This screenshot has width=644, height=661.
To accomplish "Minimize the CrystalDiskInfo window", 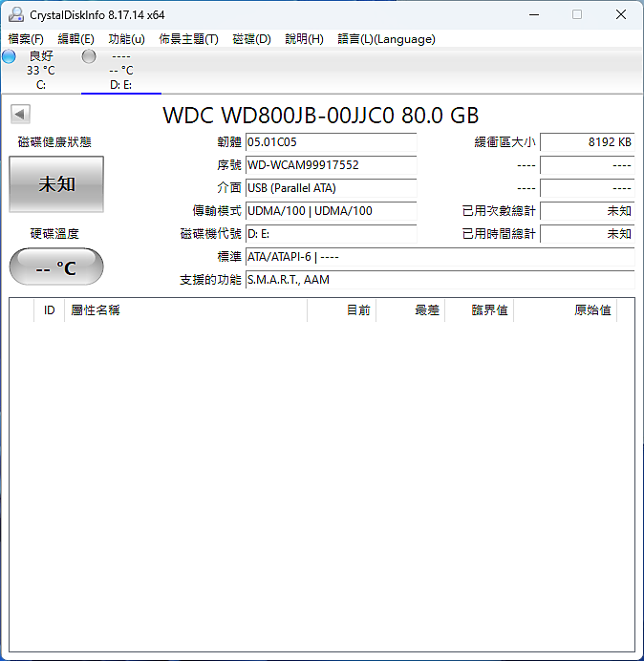I will [534, 14].
